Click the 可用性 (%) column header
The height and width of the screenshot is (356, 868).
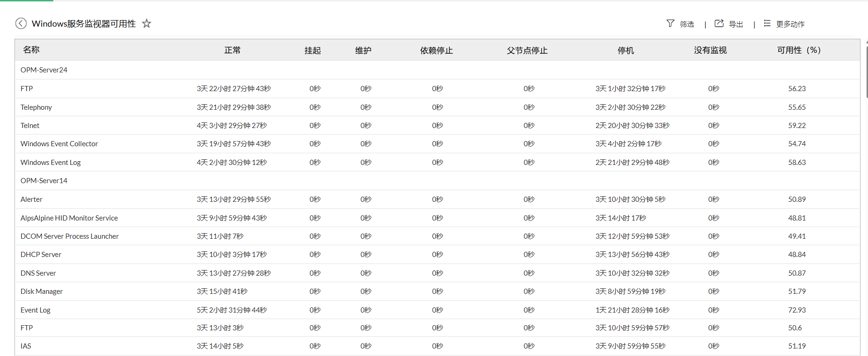click(798, 50)
